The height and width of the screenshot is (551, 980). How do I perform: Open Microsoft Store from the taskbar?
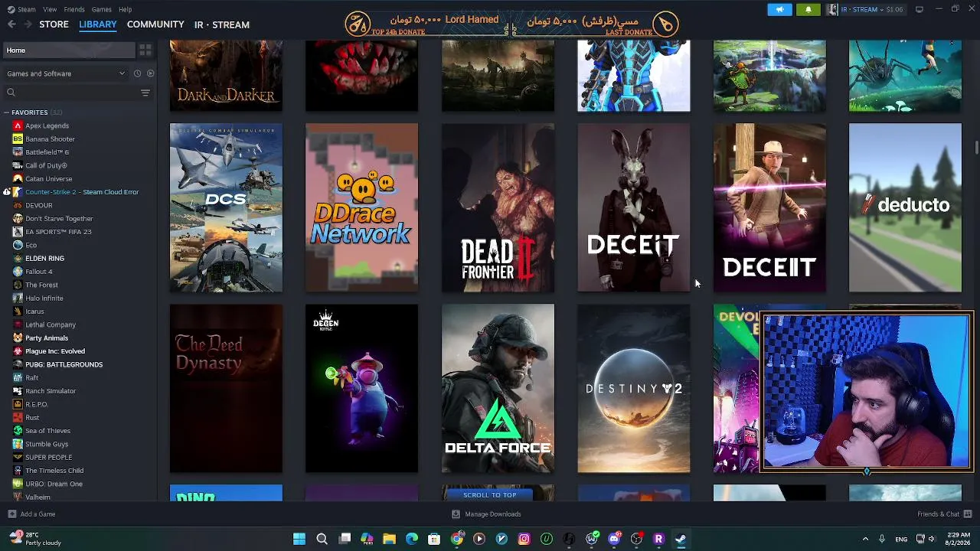pyautogui.click(x=434, y=539)
